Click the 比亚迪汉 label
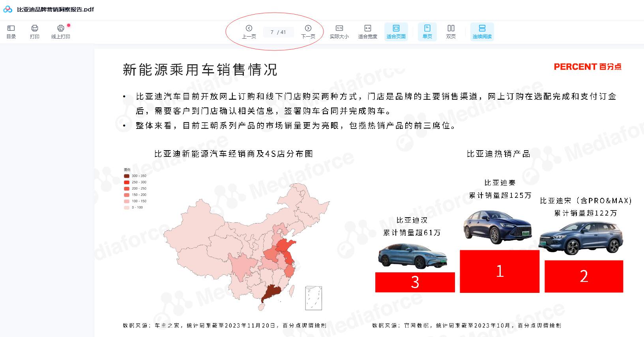Image resolution: width=644 pixels, height=337 pixels. (x=412, y=220)
